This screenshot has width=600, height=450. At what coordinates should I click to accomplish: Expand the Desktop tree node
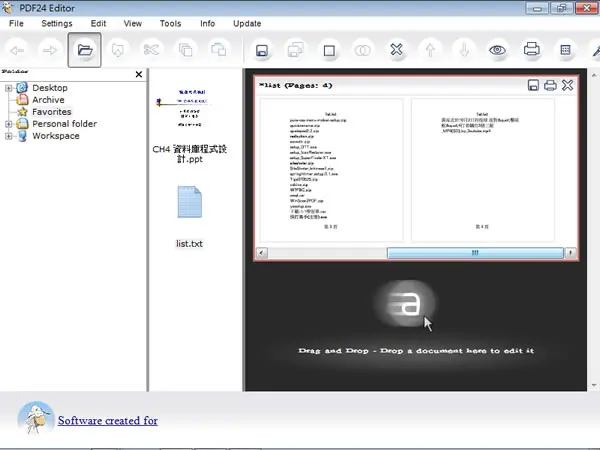[8, 88]
